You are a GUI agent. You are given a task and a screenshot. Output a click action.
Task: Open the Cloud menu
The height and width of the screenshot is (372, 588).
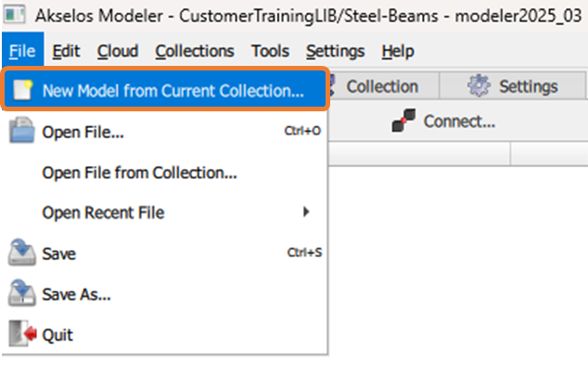pyautogui.click(x=118, y=51)
